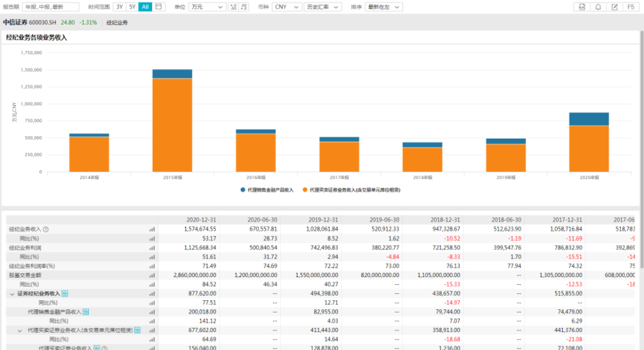Click chart icon for 经纪业务利润 row

(153, 247)
